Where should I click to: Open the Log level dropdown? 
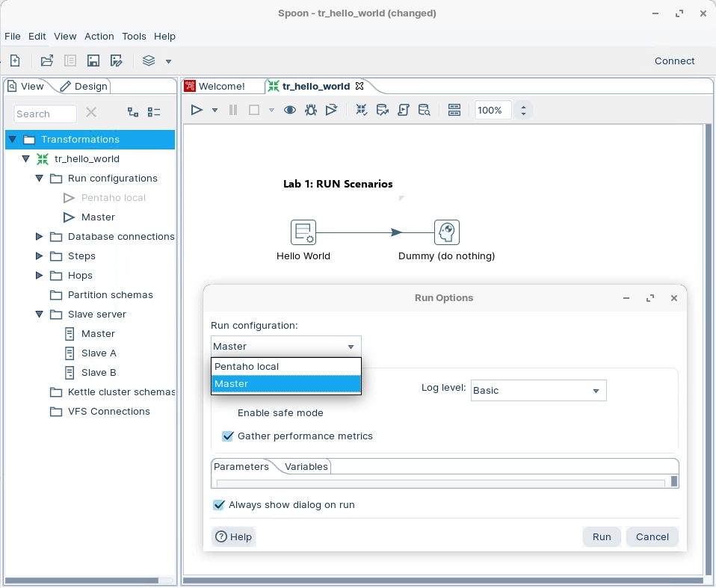pyautogui.click(x=538, y=391)
